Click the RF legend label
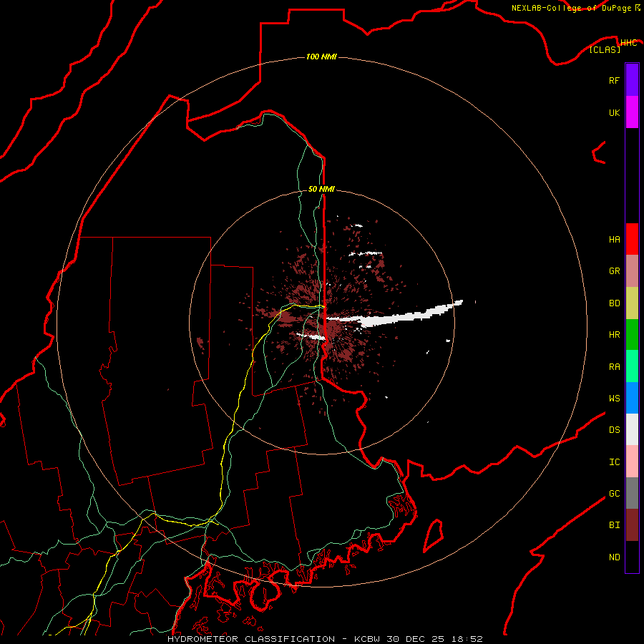644x644 pixels. [x=614, y=80]
